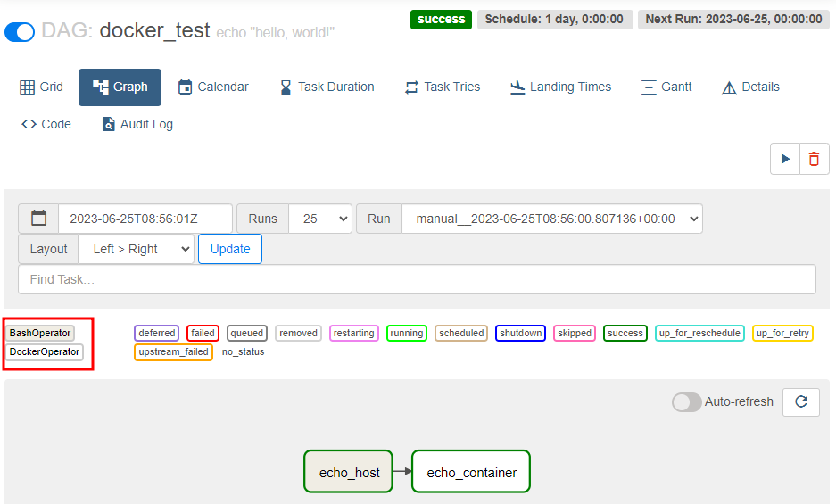Open the Task Duration tab
The width and height of the screenshot is (836, 504).
tap(327, 87)
